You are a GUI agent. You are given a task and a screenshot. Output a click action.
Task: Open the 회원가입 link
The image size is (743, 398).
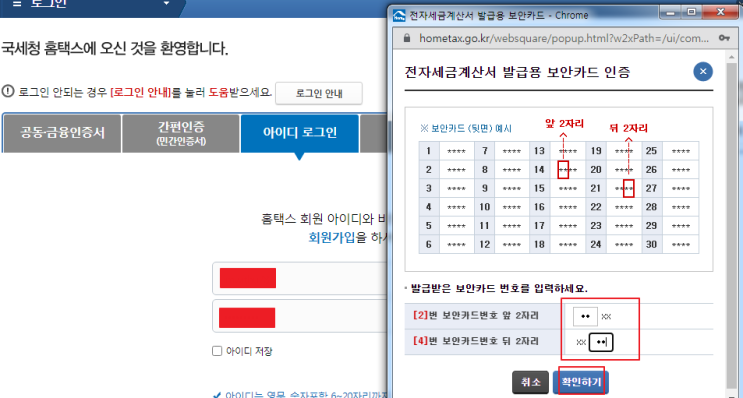click(x=332, y=237)
